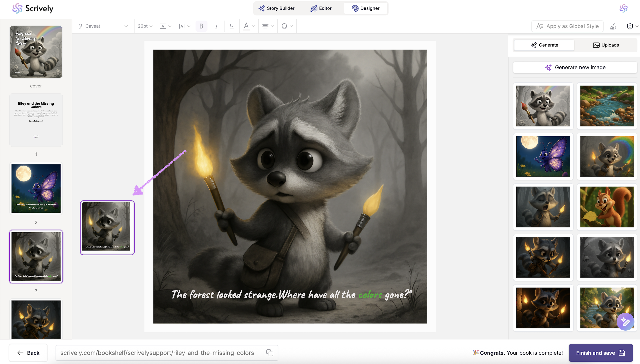Copy the bookshelf URL with copy icon
Screen dimensions: 640x364
click(x=270, y=353)
